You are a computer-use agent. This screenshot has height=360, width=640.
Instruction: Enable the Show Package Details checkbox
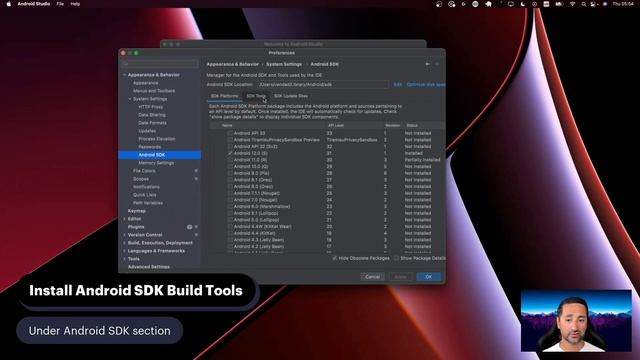tap(396, 258)
